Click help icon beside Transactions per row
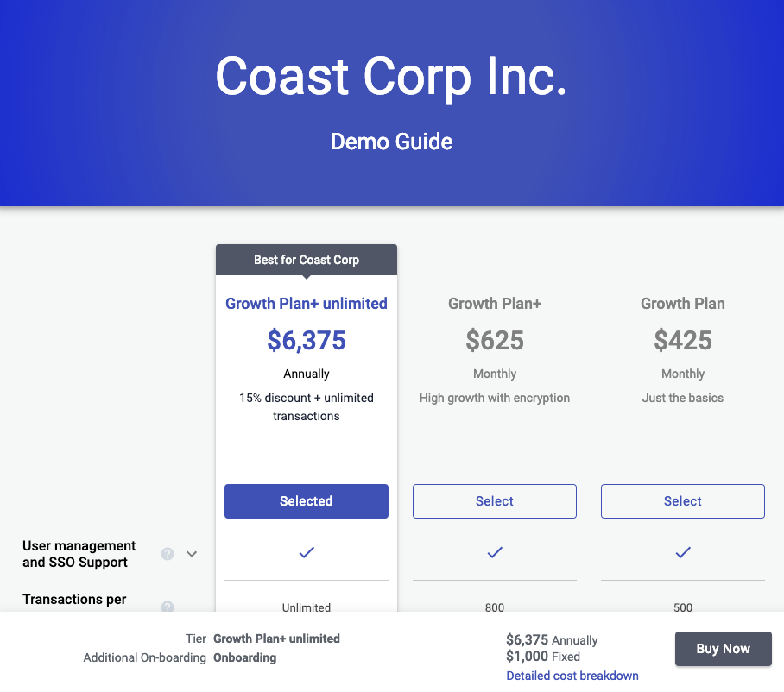 (x=168, y=607)
